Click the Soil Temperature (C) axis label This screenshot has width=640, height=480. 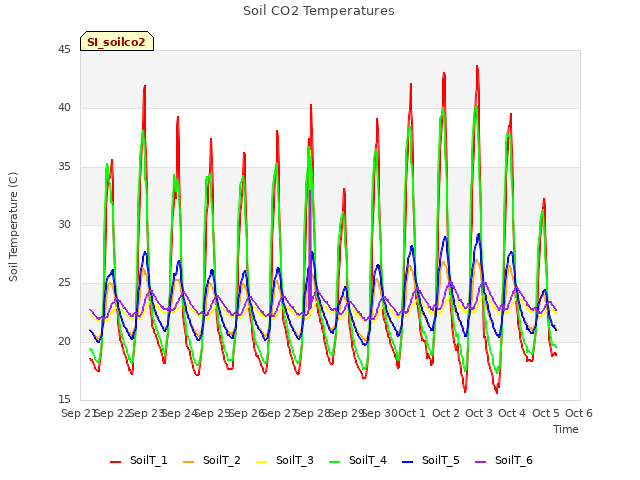13,227
